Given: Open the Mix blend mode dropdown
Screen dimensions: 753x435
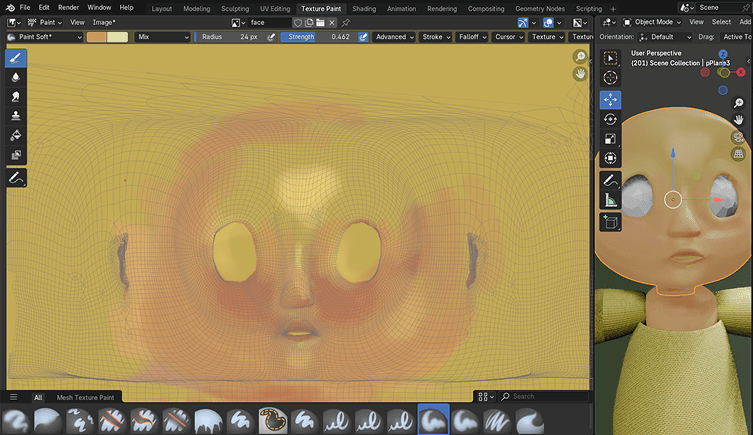Looking at the screenshot, I should tap(162, 37).
